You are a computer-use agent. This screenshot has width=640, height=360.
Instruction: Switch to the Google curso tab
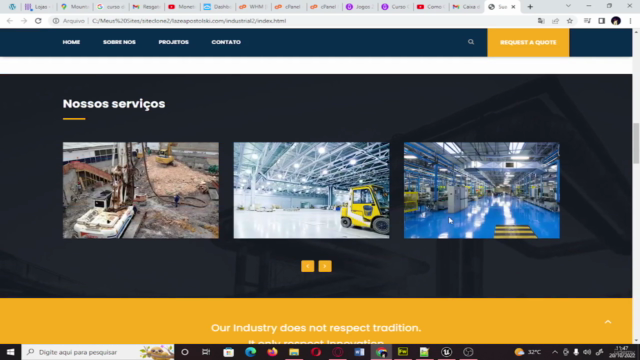[x=110, y=7]
